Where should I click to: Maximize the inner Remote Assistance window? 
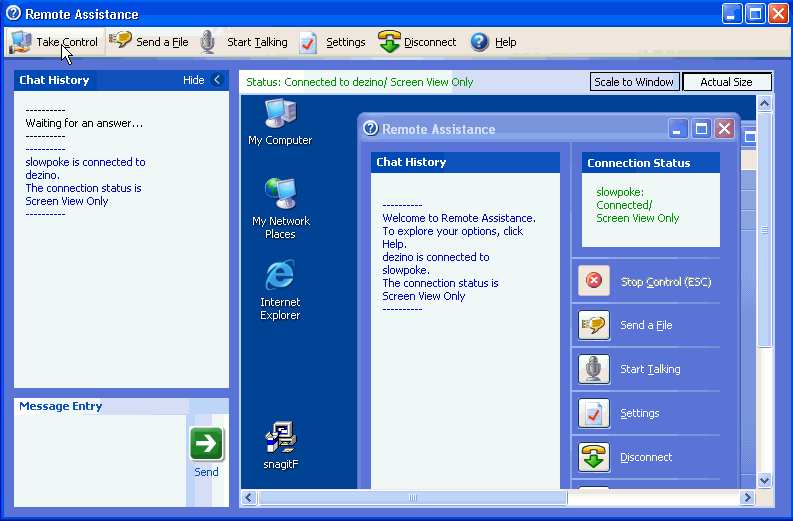pos(701,128)
